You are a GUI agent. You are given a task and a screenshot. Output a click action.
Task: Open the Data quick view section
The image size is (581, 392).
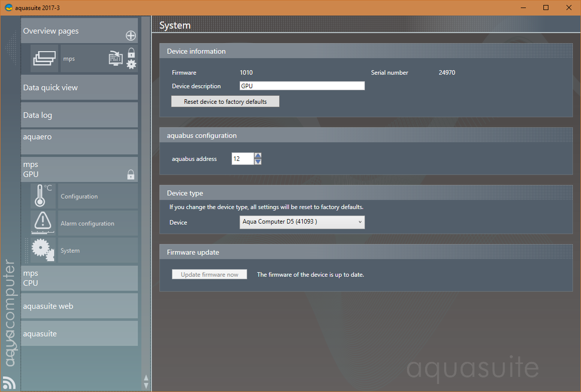pyautogui.click(x=79, y=87)
